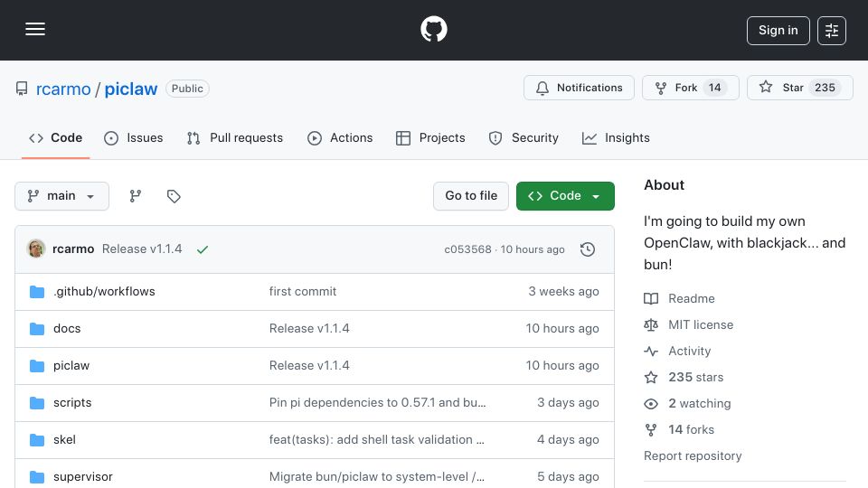
Task: Click the Notifications button
Action: (x=579, y=88)
